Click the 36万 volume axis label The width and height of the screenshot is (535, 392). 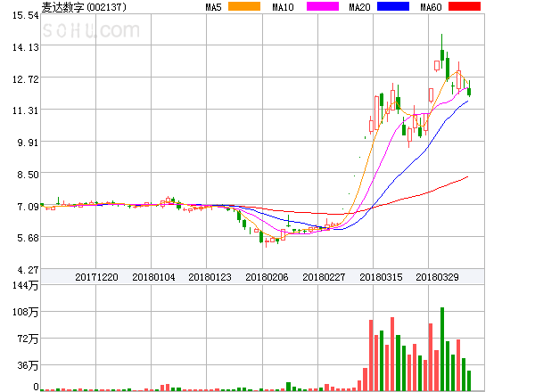coord(28,366)
